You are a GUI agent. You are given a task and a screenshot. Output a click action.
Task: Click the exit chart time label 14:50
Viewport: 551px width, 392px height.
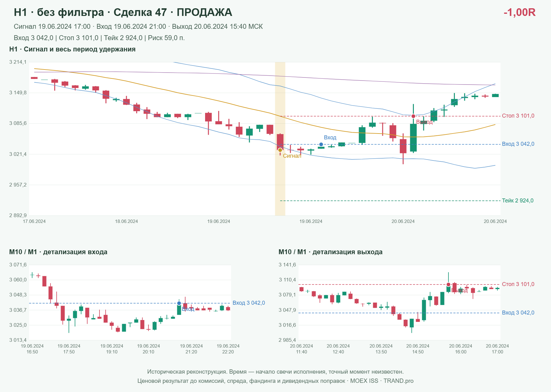point(418,352)
